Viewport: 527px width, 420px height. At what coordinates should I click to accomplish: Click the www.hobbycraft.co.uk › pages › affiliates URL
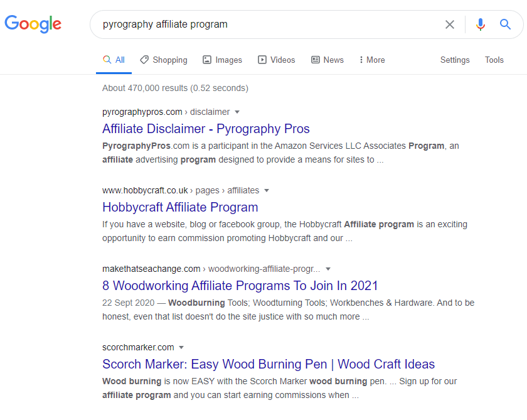(x=181, y=190)
